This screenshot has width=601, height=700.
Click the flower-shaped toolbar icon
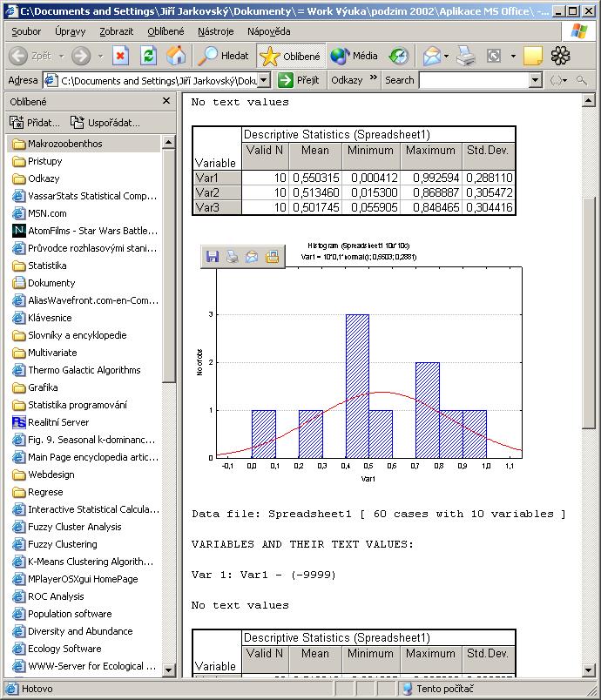560,56
